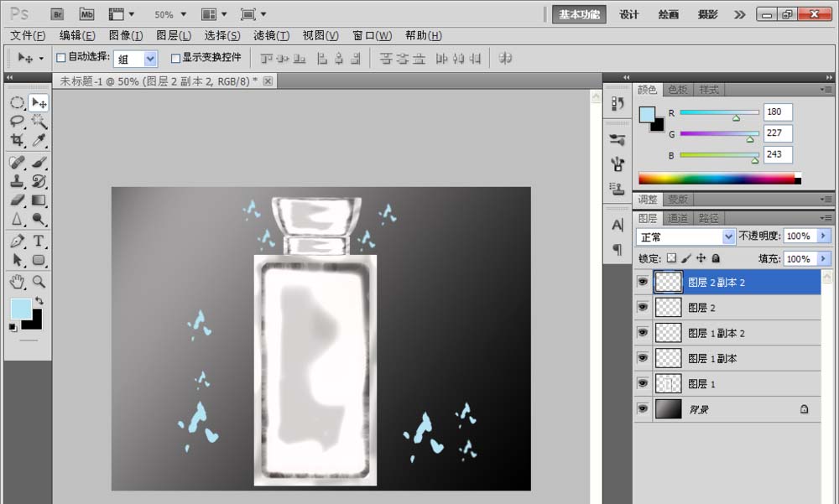Select the Lasso tool
Image resolution: width=839 pixels, height=504 pixels.
[17, 122]
